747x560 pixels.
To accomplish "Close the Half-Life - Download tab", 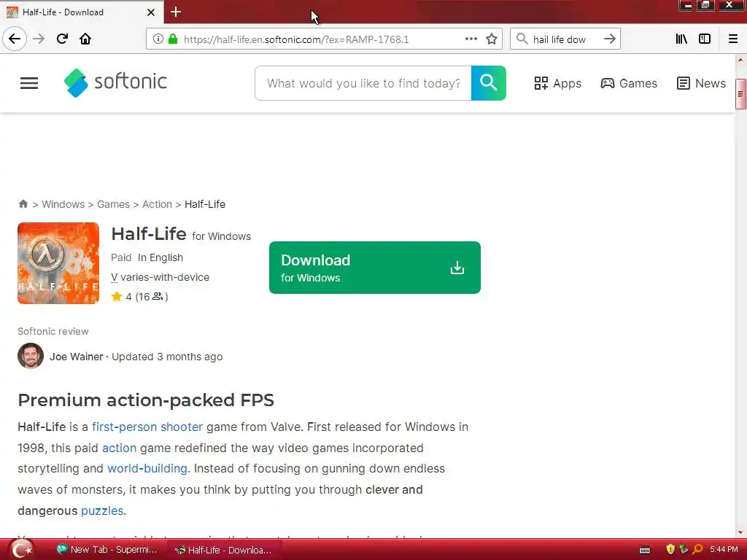I will click(150, 12).
